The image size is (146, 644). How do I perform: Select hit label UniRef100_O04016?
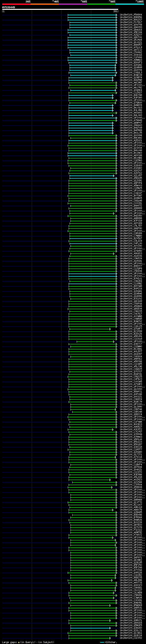131,55
